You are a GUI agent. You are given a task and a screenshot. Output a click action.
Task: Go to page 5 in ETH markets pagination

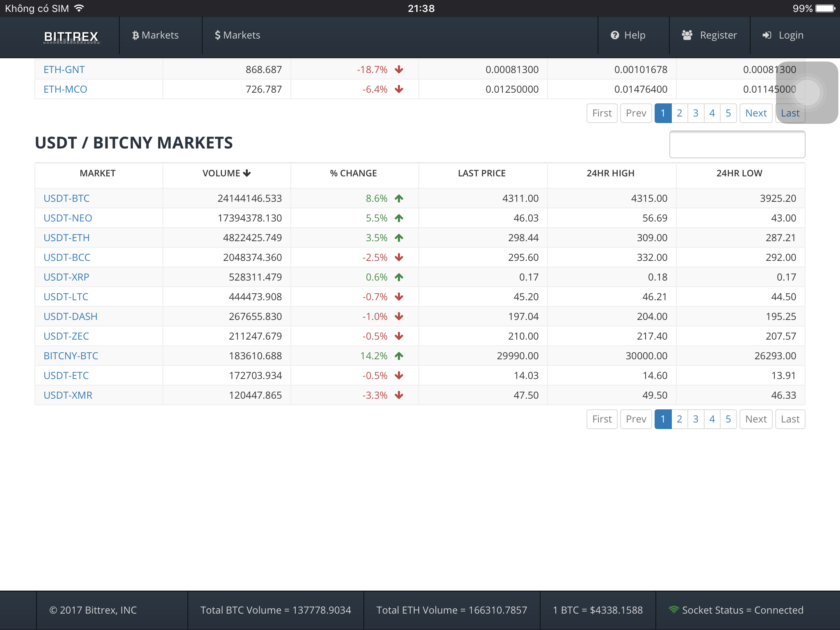[728, 113]
